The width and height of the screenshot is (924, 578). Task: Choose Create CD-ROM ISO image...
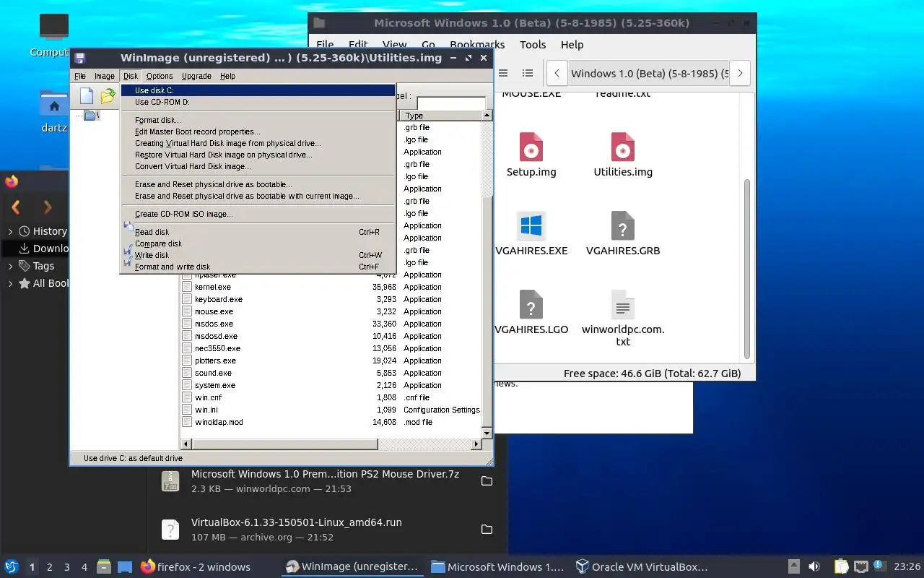point(258,214)
